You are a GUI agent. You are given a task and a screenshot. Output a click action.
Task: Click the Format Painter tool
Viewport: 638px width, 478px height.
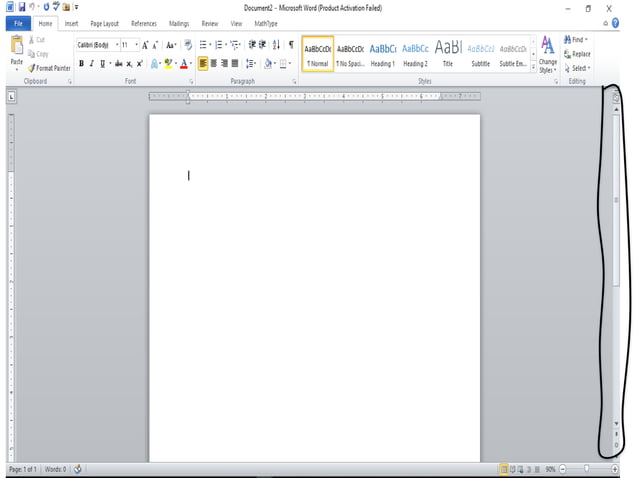(49, 68)
